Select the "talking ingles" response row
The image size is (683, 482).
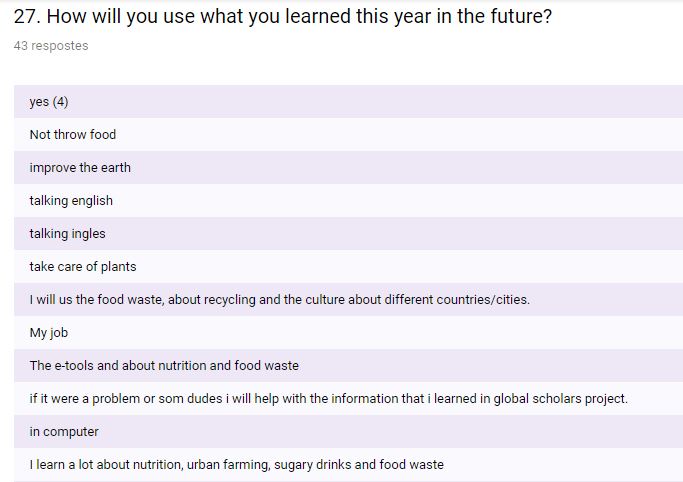(x=67, y=234)
